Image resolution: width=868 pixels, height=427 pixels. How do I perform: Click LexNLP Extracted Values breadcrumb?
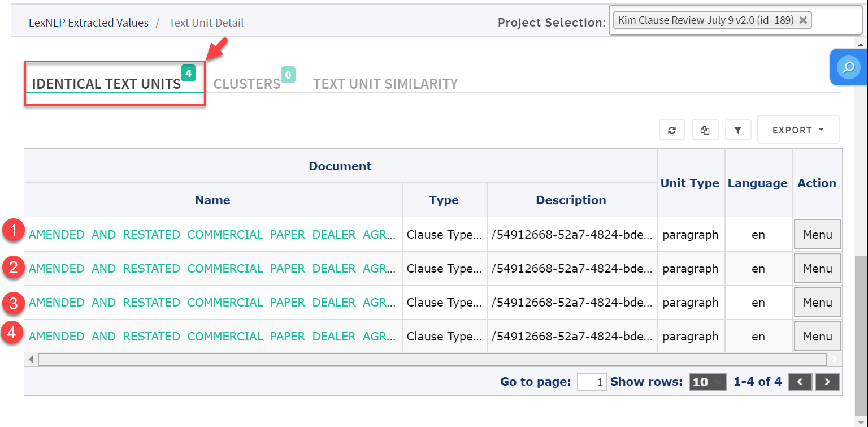pyautogui.click(x=89, y=23)
